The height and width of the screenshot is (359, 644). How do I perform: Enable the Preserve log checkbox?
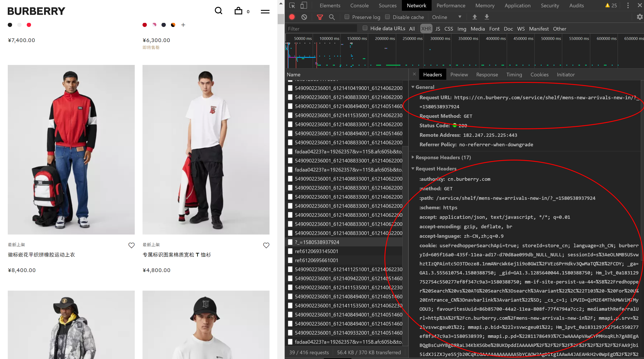coord(346,17)
